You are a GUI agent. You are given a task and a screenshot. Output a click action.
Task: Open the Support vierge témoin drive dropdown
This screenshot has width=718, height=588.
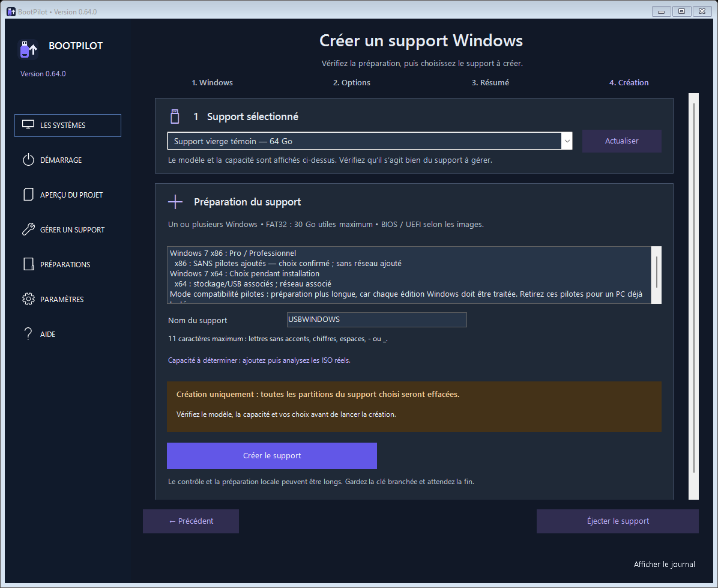pos(370,141)
